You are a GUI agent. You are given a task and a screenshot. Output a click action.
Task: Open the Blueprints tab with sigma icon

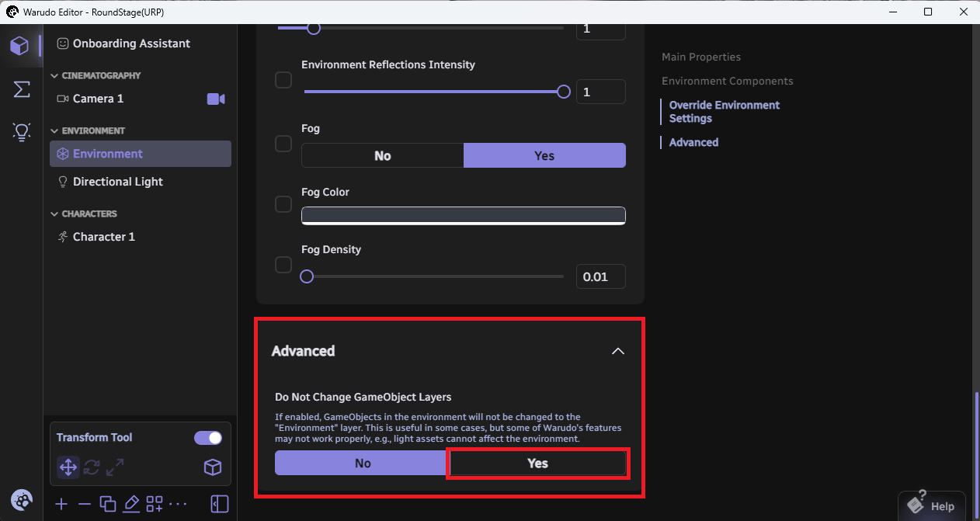pyautogui.click(x=22, y=89)
